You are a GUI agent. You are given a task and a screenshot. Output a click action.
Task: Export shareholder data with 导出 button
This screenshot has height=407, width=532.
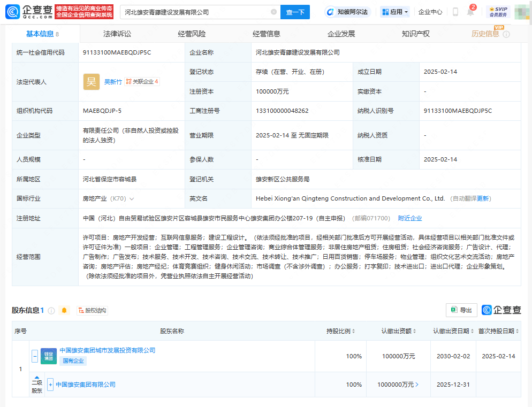coord(461,310)
